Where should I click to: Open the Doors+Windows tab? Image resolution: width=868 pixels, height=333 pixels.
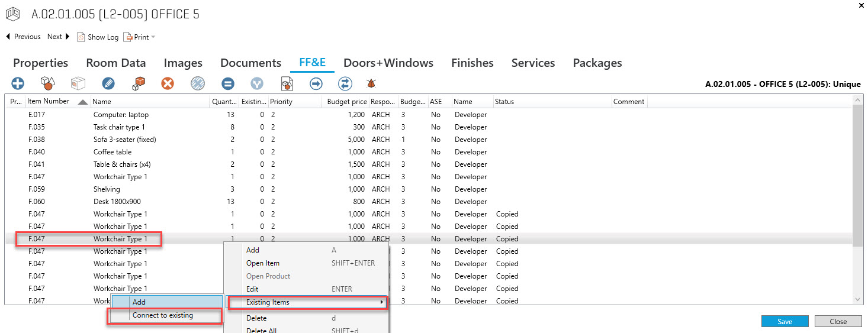[x=388, y=63]
